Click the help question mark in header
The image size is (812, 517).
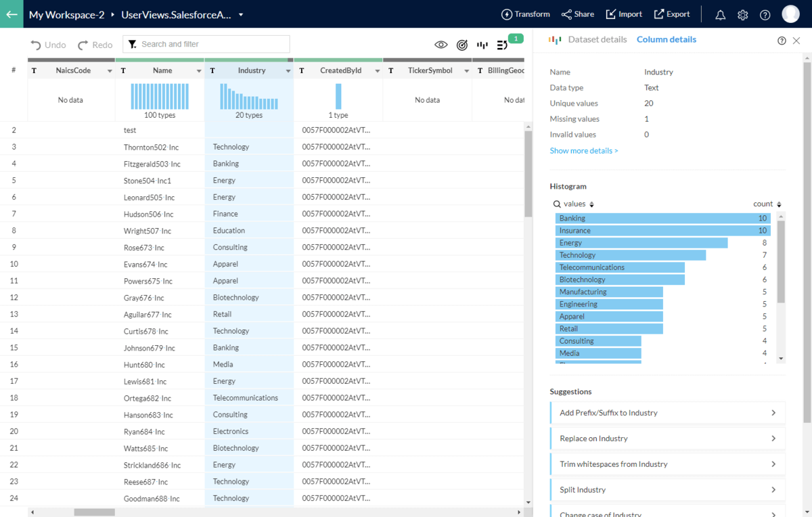pyautogui.click(x=765, y=15)
